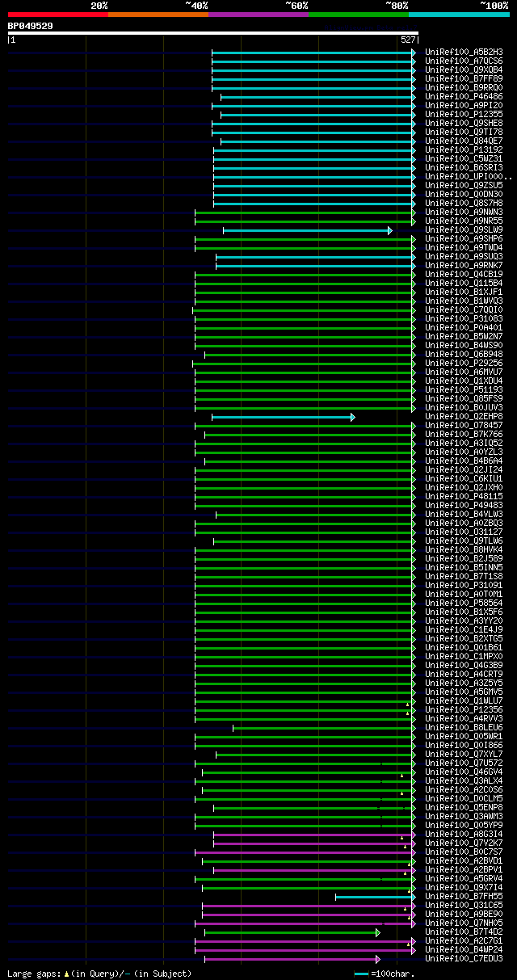Open the truncated UniRef100_UPI000.. hit
The width and height of the screenshot is (517, 980).
[469, 176]
